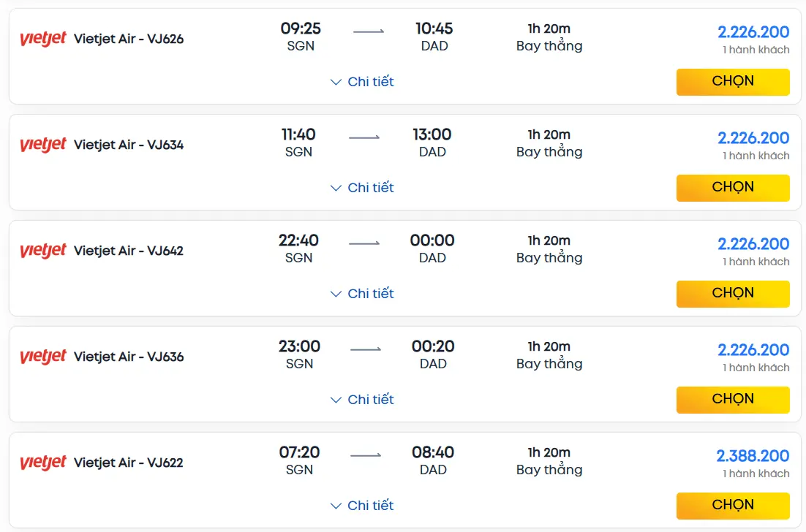Expand Chi tiết for the 09:25 flight
This screenshot has height=532, width=806.
pyautogui.click(x=362, y=82)
